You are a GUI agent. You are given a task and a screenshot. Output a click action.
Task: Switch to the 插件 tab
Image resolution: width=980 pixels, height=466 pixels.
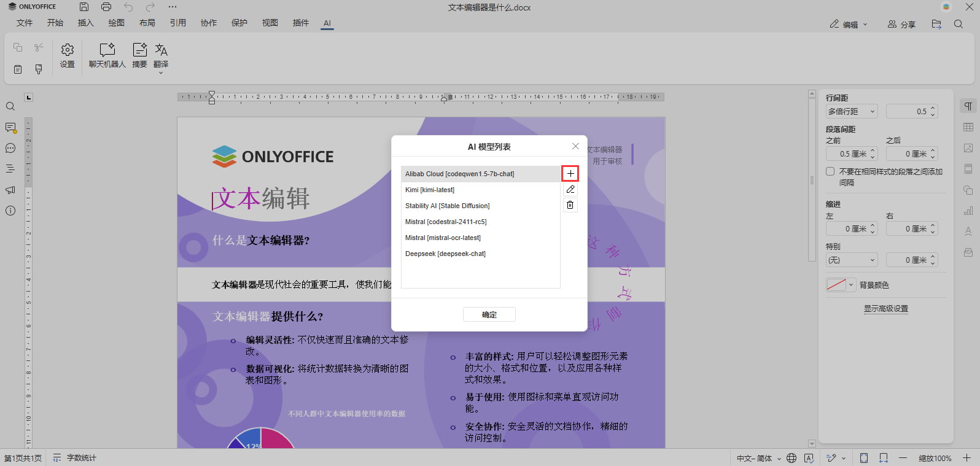pyautogui.click(x=301, y=23)
